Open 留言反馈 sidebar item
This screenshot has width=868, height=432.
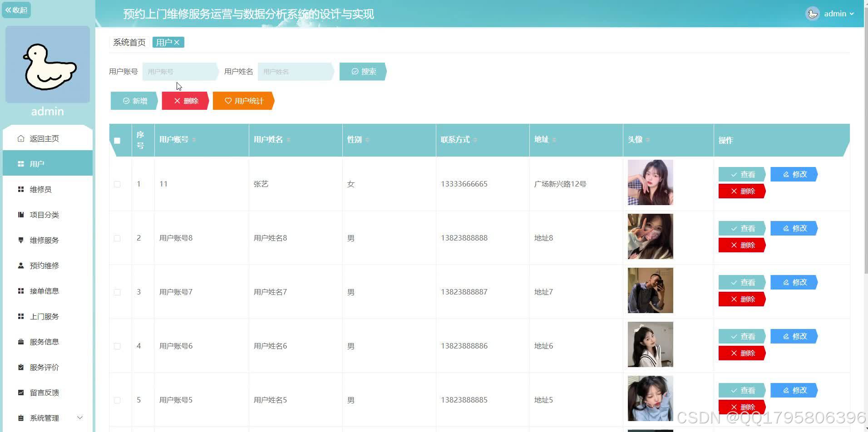click(x=48, y=393)
